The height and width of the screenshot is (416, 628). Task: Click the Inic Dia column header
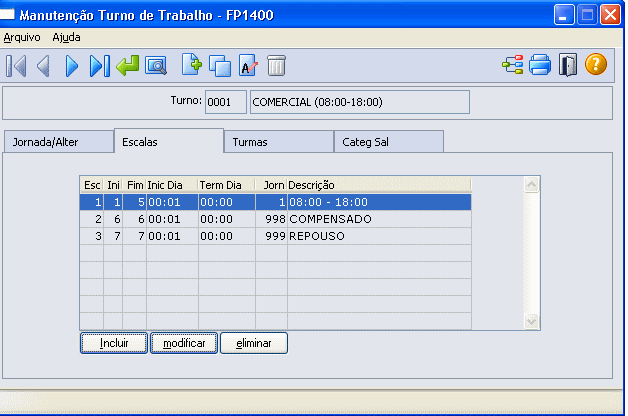[172, 185]
